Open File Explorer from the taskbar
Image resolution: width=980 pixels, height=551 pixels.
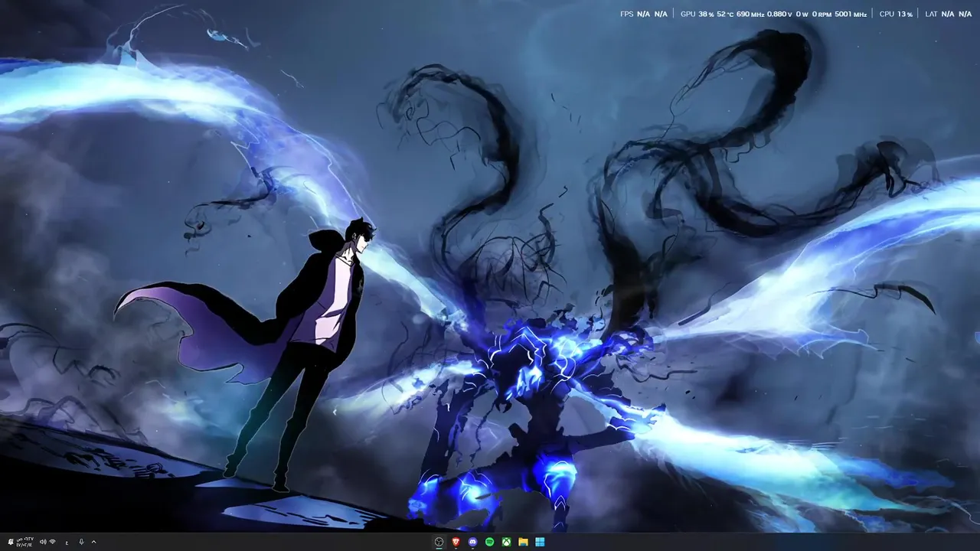tap(524, 542)
